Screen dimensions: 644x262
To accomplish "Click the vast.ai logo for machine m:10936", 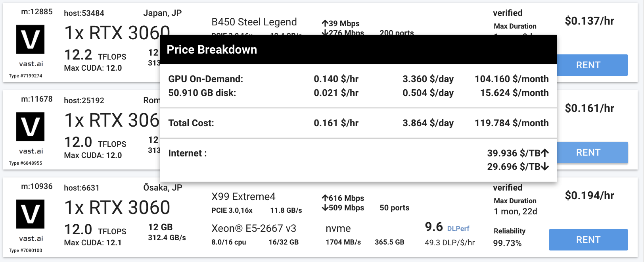I will (30, 214).
